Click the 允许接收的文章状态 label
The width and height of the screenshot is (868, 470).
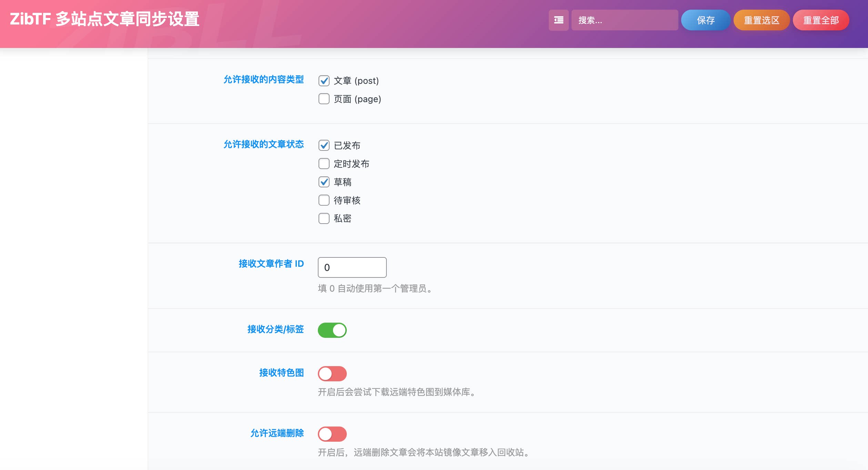coord(264,145)
